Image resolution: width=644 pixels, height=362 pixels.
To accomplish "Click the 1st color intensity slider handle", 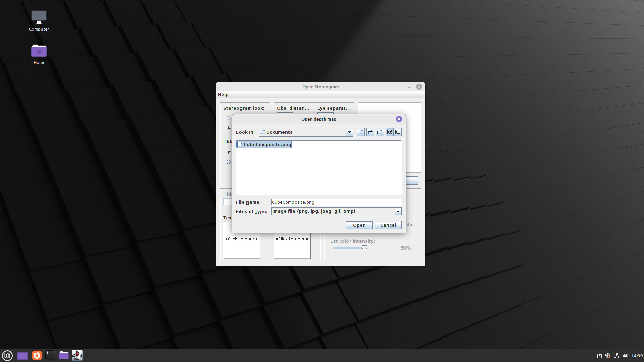I will tap(364, 248).
